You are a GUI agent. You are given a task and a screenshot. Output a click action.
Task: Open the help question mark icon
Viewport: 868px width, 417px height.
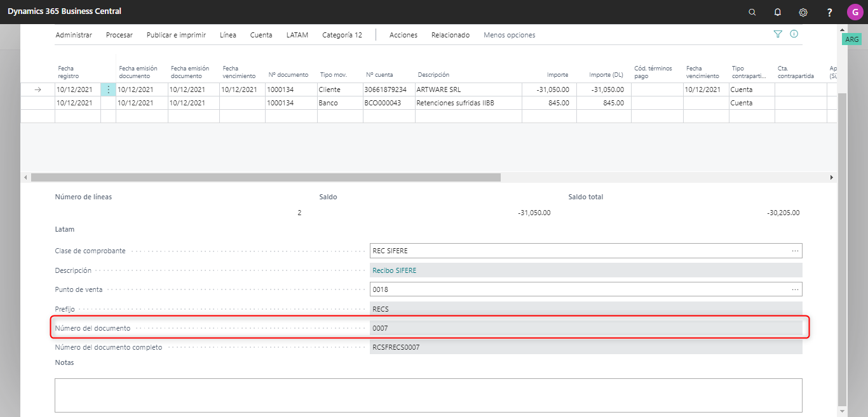click(x=829, y=12)
